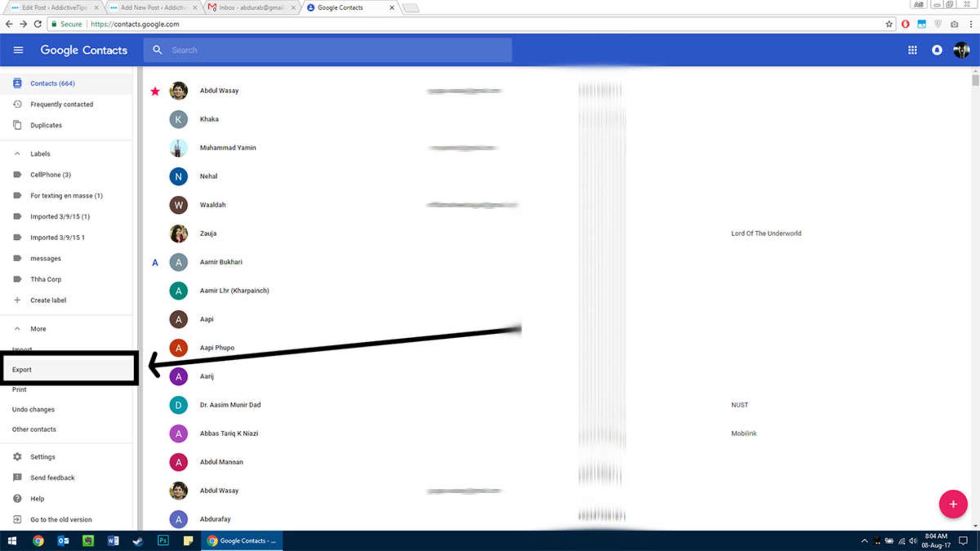980x551 pixels.
Task: Click the CellPhone label tag icon
Action: 17,174
